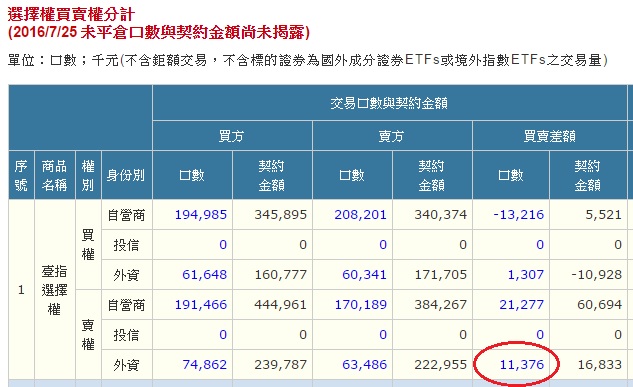Click the dealer call buy volume 194,985

tap(201, 215)
